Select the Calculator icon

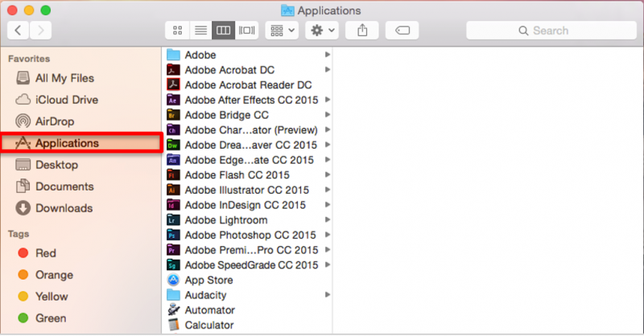[x=173, y=325]
